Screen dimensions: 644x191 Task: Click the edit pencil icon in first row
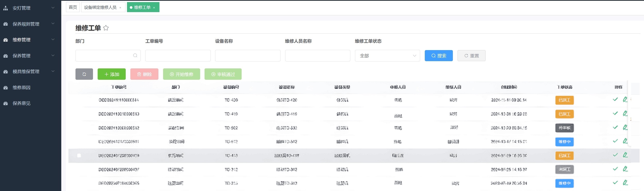coord(625,99)
